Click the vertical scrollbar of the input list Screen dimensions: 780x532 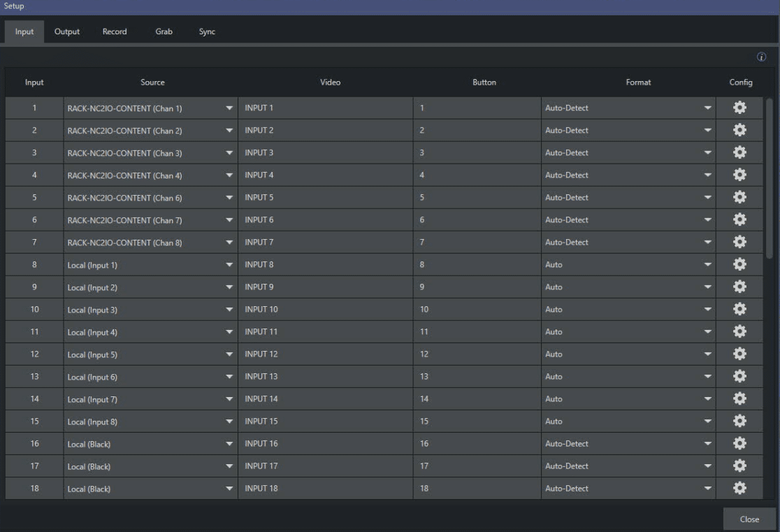click(770, 178)
